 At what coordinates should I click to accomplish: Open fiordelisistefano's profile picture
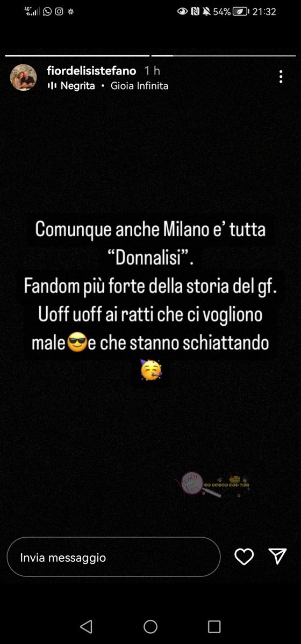(24, 78)
